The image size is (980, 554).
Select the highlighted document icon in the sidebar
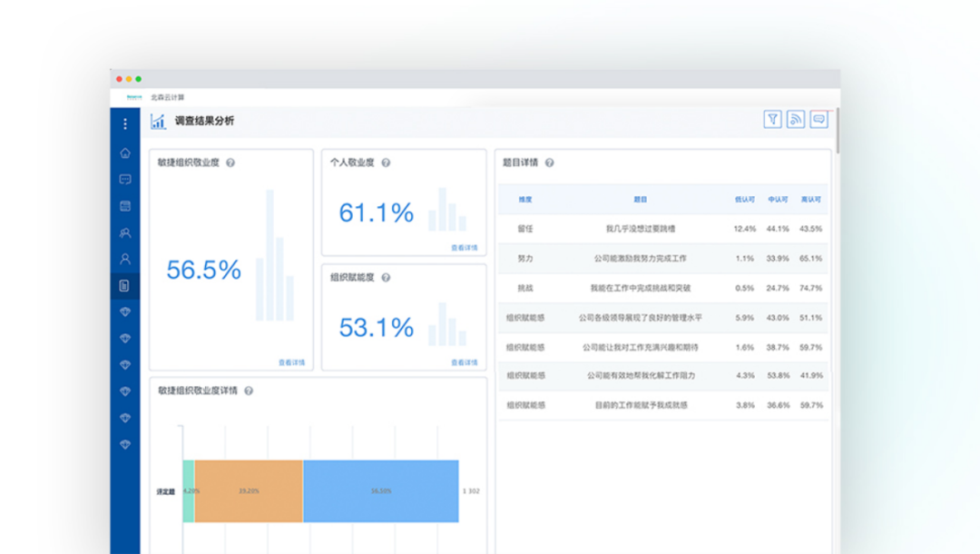[125, 285]
